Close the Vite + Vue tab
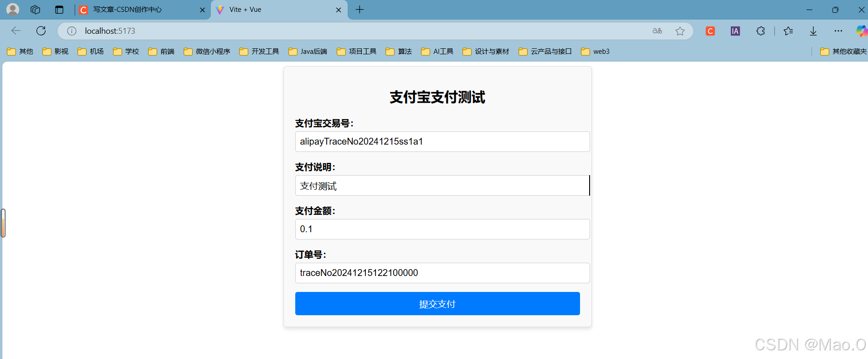Image resolution: width=868 pixels, height=359 pixels. 339,10
